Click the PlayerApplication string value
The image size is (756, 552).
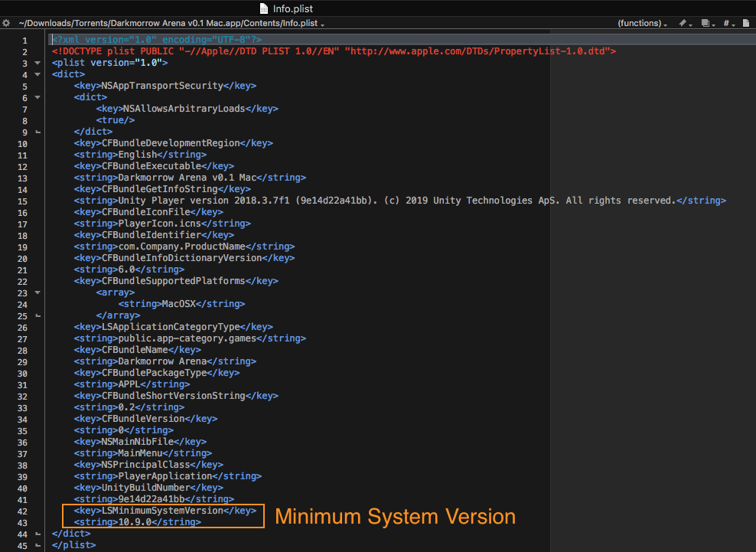[168, 476]
